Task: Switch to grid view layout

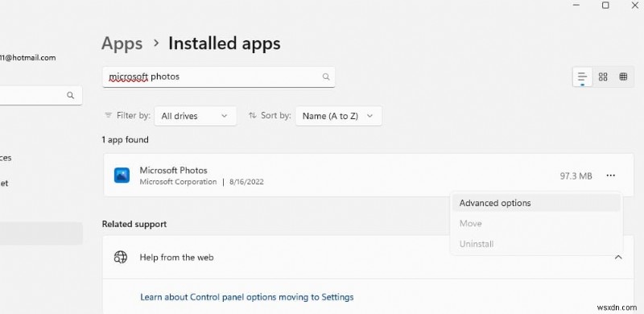Action: 603,76
